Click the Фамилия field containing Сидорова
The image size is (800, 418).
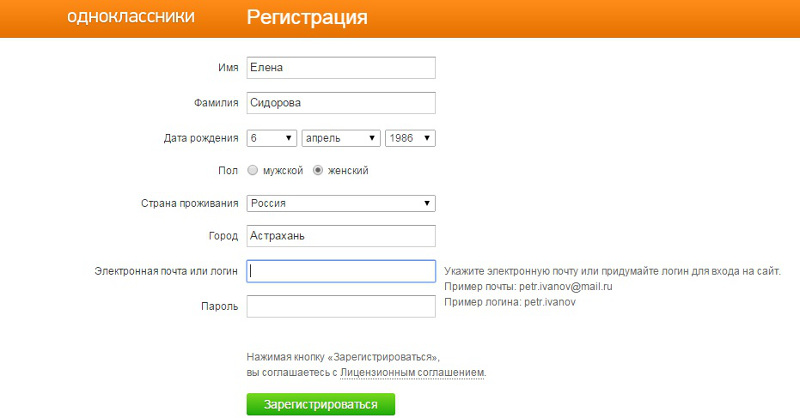click(341, 103)
